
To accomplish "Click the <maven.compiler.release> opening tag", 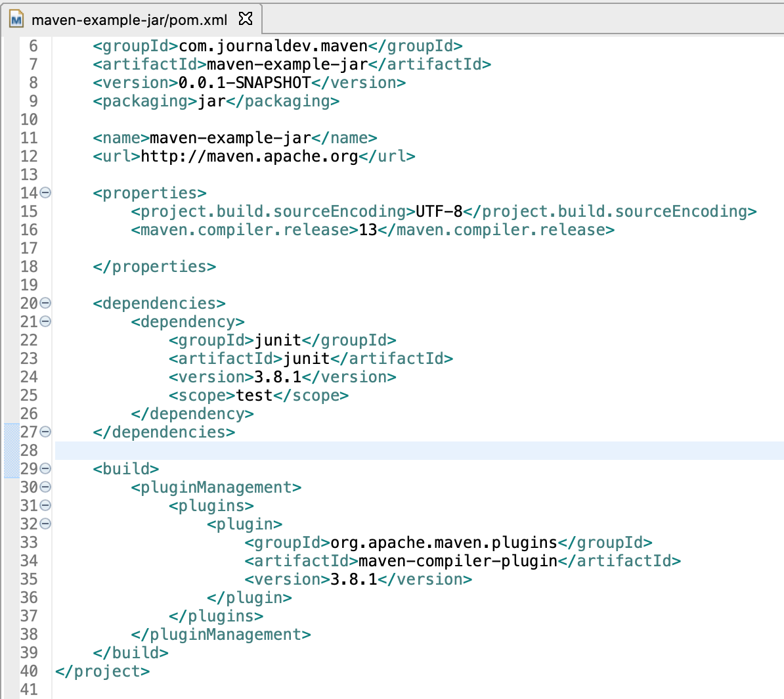I will tap(244, 230).
